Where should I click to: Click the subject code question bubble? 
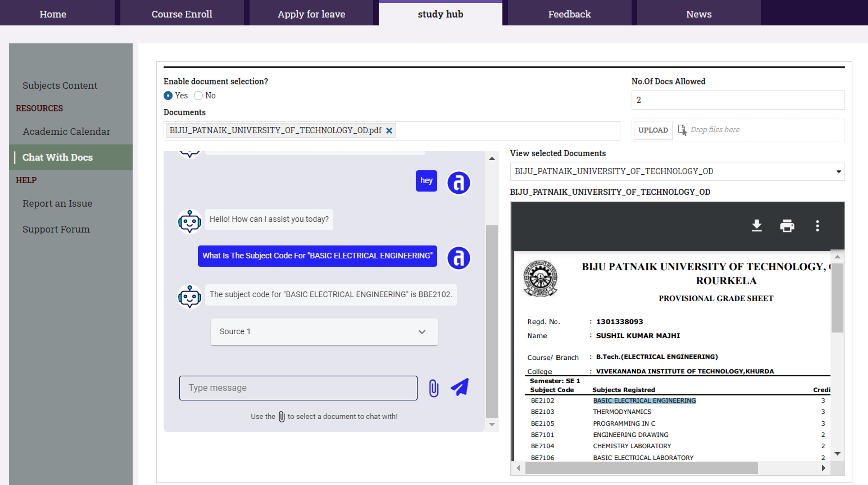317,256
